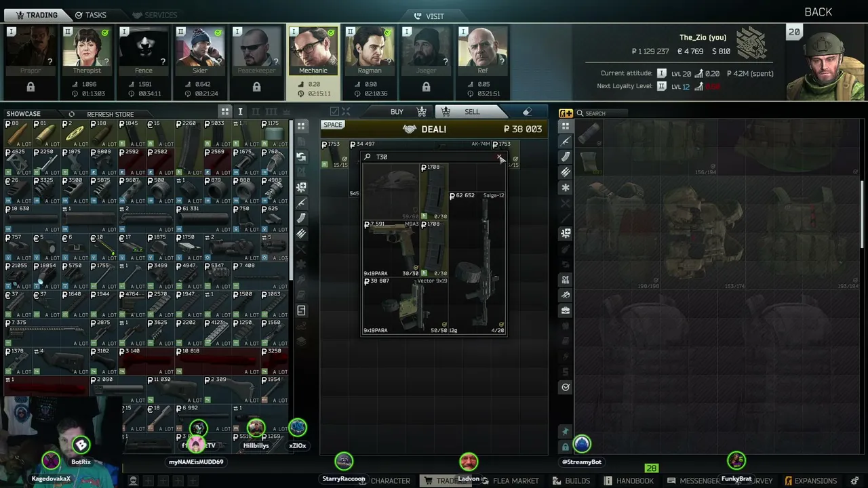Click the rifle weapons filter in stash sidebar
The width and height of the screenshot is (868, 488).
point(566,142)
